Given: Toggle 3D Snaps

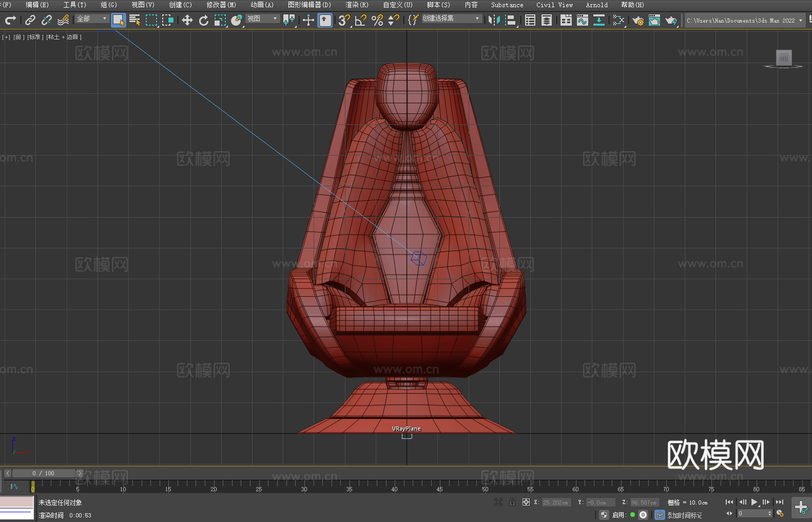Looking at the screenshot, I should coord(344,20).
